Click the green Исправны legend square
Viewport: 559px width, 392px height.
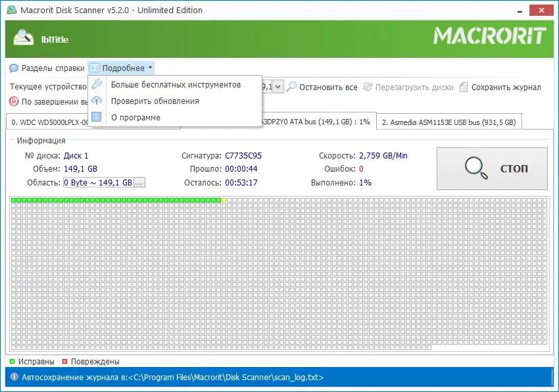click(x=12, y=362)
